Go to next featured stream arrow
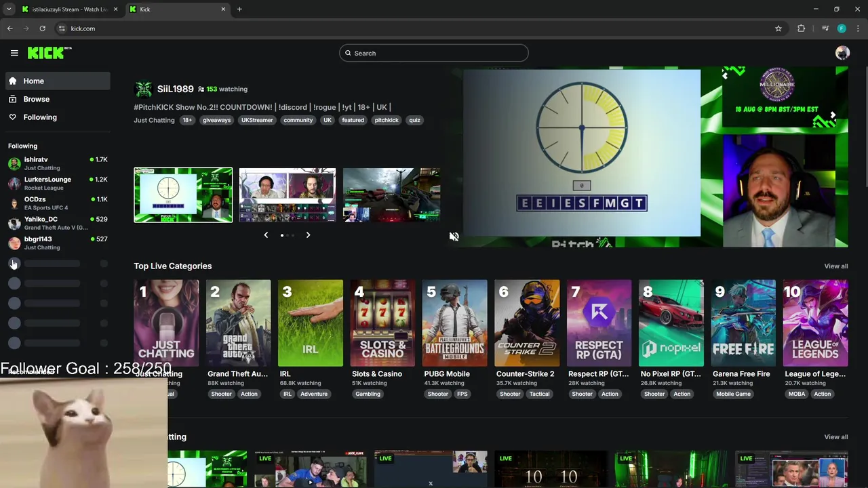Image resolution: width=868 pixels, height=488 pixels. click(x=308, y=235)
